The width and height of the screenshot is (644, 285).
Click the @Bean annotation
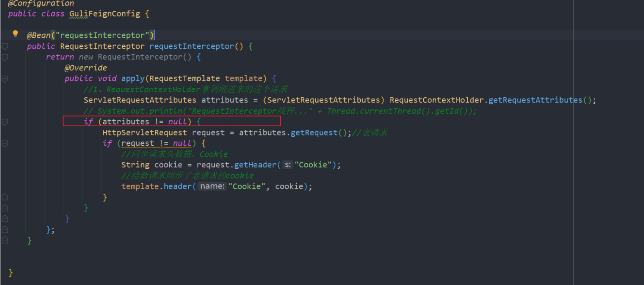(x=39, y=35)
